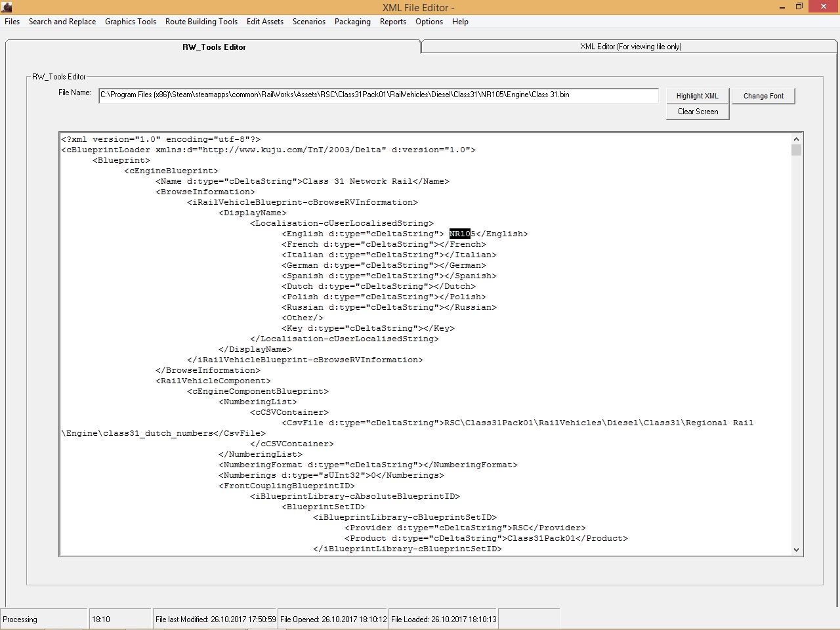Image resolution: width=840 pixels, height=630 pixels.
Task: Click the Provider RSC line
Action: point(465,528)
